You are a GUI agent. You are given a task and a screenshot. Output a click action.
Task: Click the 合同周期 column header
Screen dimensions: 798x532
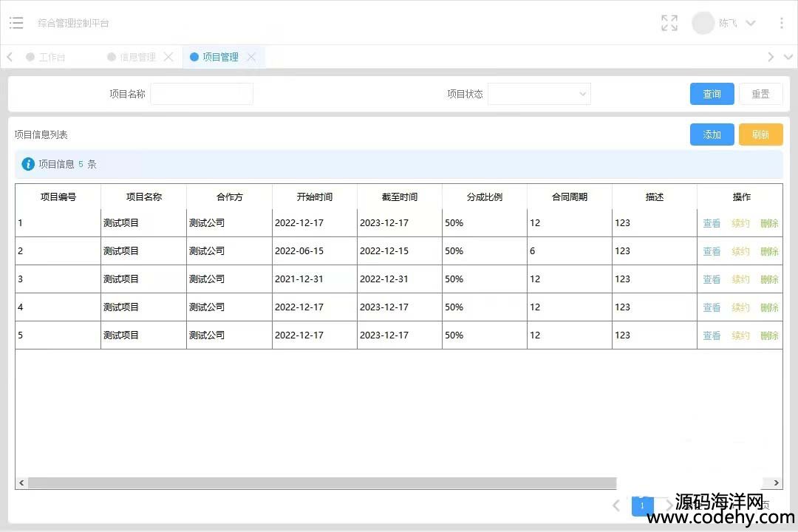click(570, 197)
